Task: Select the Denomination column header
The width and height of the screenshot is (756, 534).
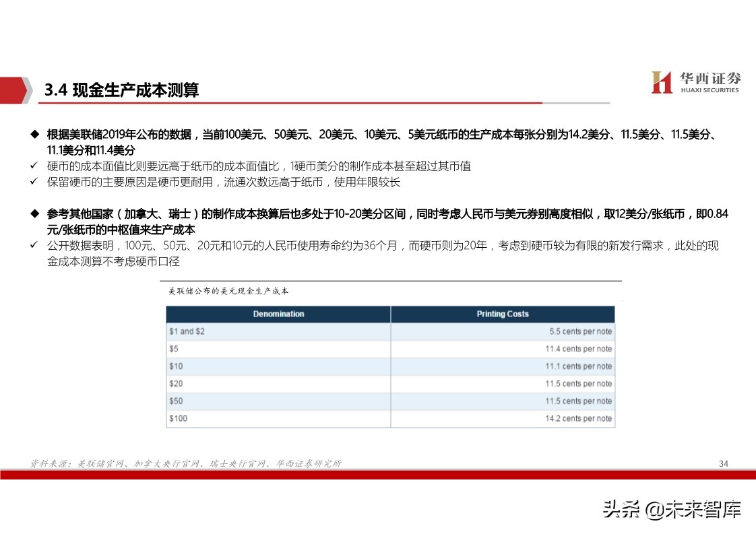Action: (x=278, y=314)
